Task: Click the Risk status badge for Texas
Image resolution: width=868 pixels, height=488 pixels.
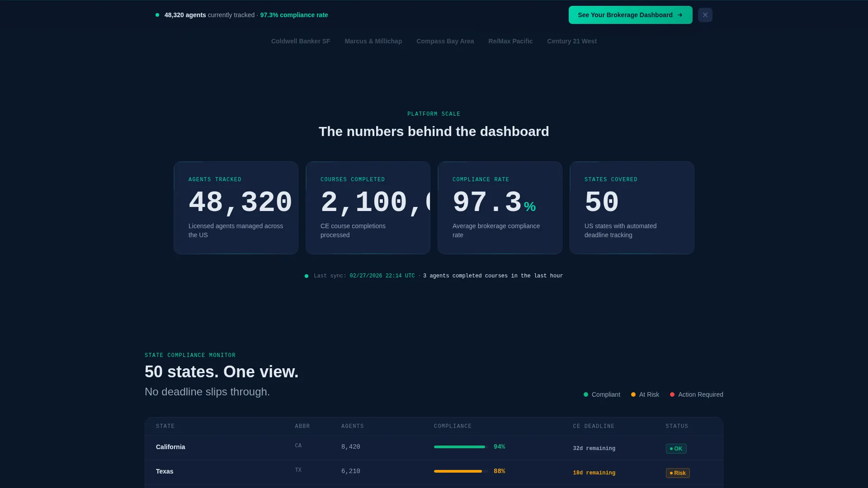Action: click(x=678, y=473)
